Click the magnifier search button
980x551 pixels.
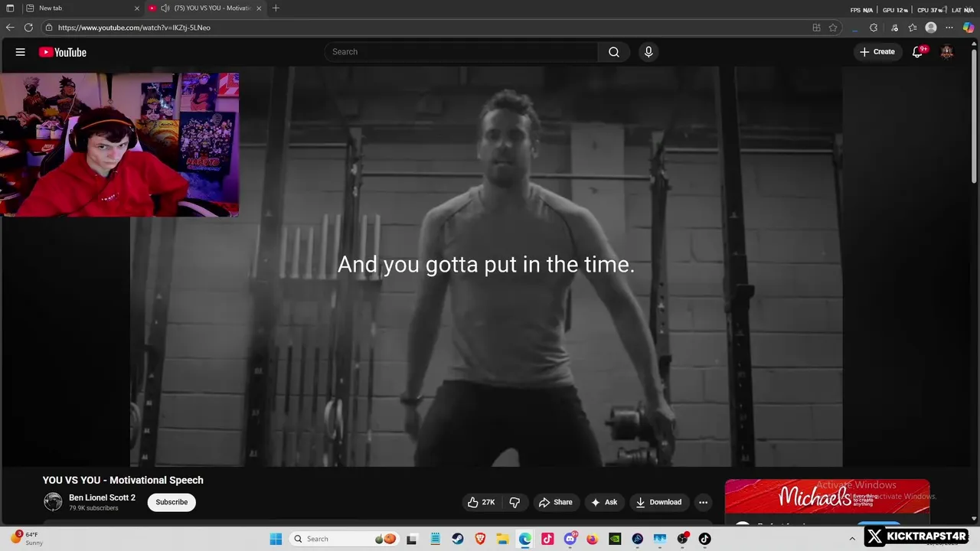(x=614, y=52)
